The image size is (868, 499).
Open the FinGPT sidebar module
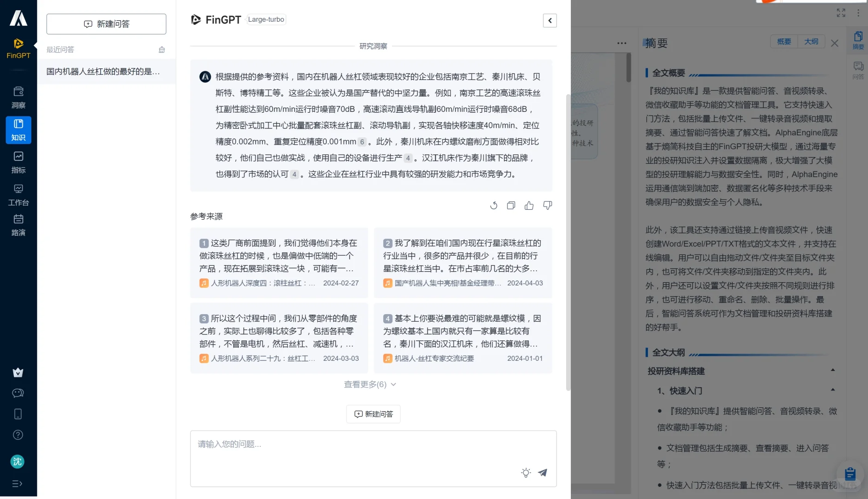point(18,49)
